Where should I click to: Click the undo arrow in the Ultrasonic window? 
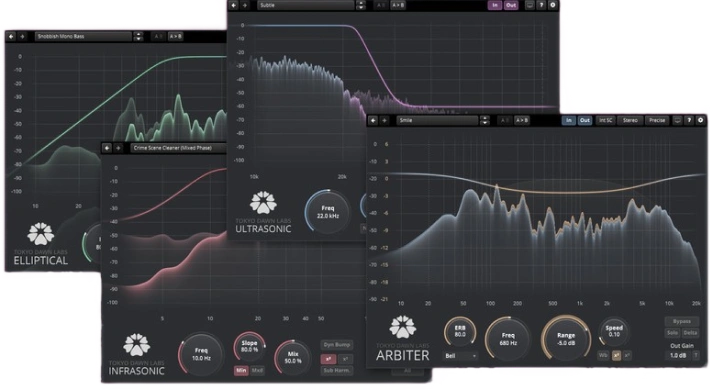pyautogui.click(x=234, y=5)
